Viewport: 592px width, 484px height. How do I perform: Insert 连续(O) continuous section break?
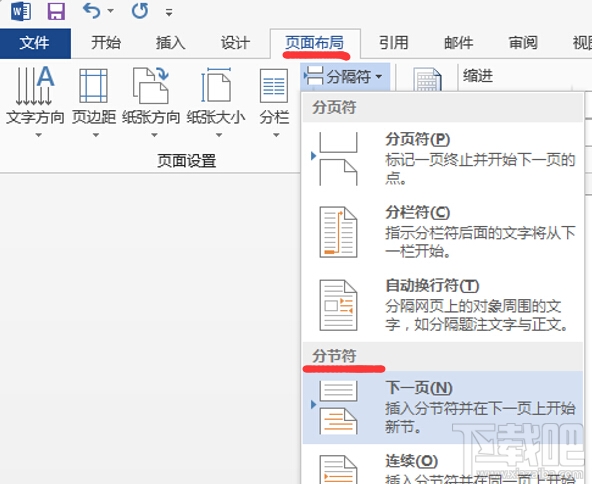(443, 465)
